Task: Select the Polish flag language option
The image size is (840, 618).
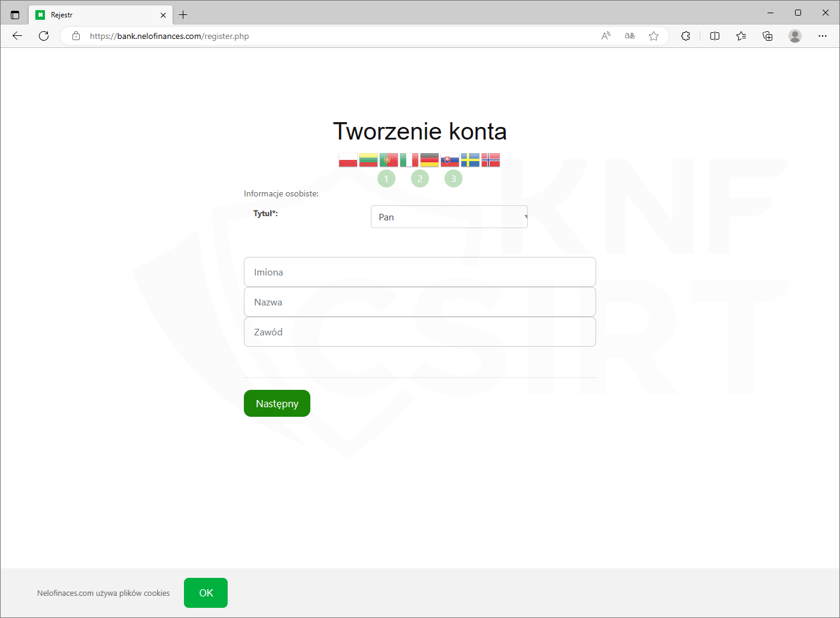Action: click(x=348, y=160)
